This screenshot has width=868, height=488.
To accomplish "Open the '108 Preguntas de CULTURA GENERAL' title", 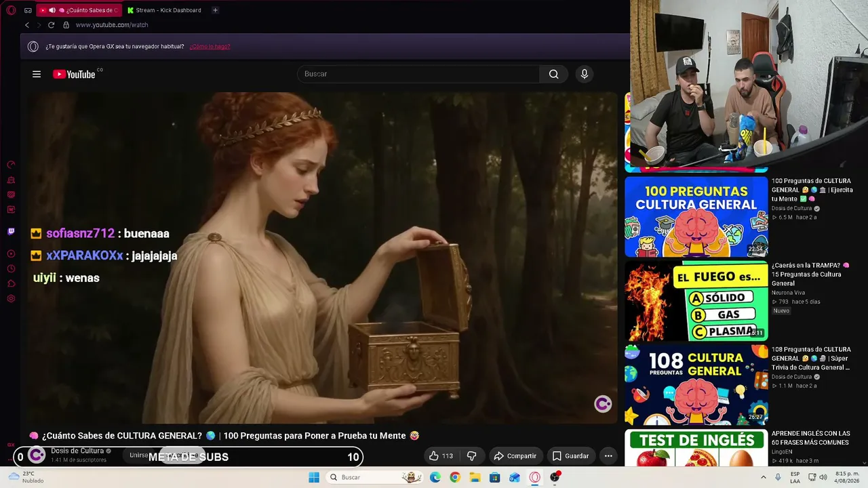I will [x=811, y=359].
